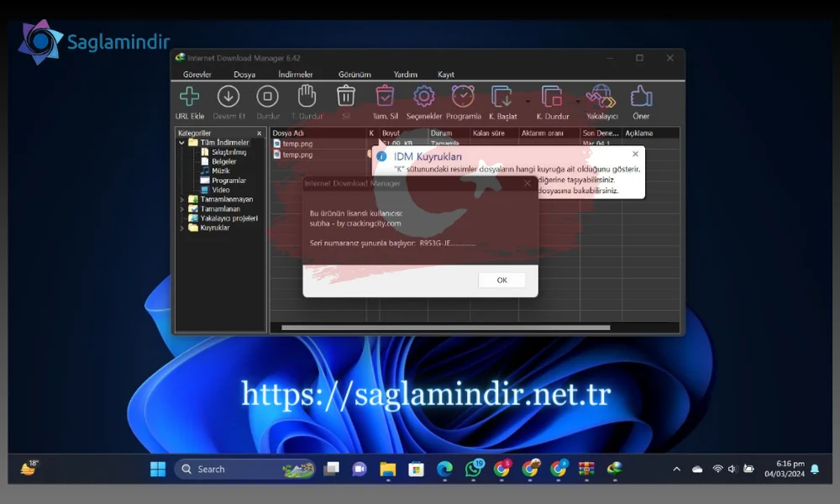The width and height of the screenshot is (840, 504).
Task: Close the Kategoriler panel
Action: 260,134
